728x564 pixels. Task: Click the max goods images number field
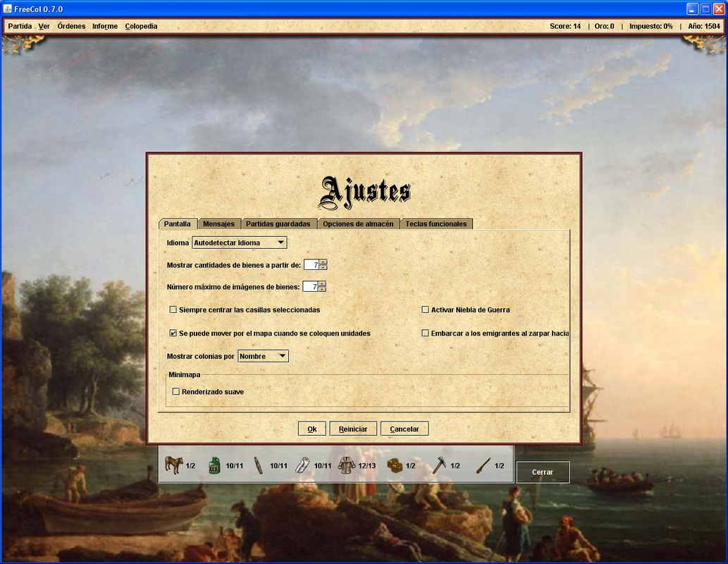pos(310,287)
